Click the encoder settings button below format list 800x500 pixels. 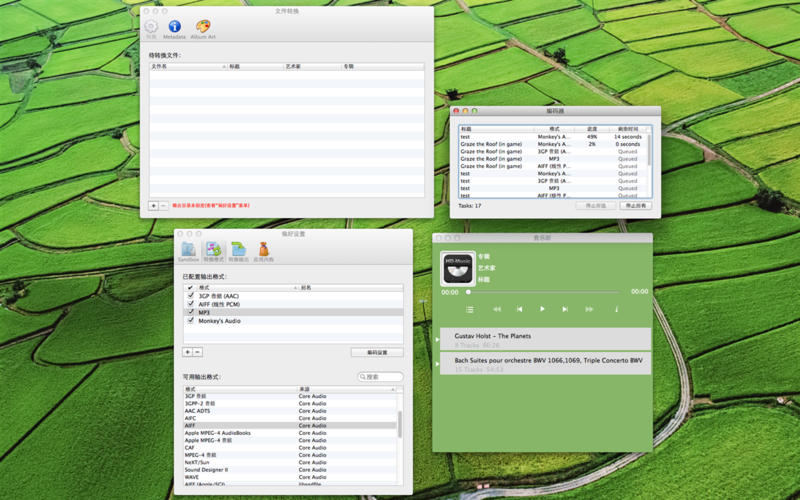pos(377,352)
